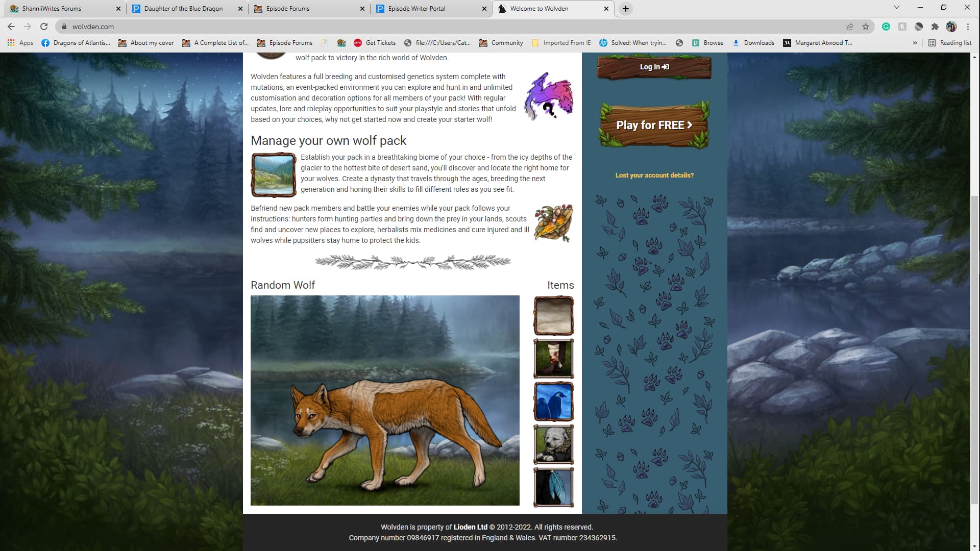Viewport: 980px width, 551px height.
Task: Open the tab search dropdown arrow
Action: (897, 8)
